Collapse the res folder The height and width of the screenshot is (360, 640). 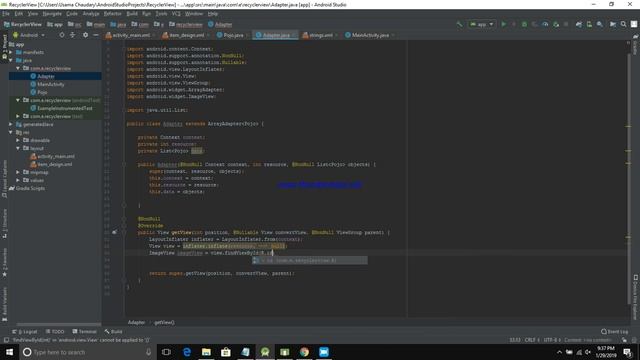coord(11,132)
